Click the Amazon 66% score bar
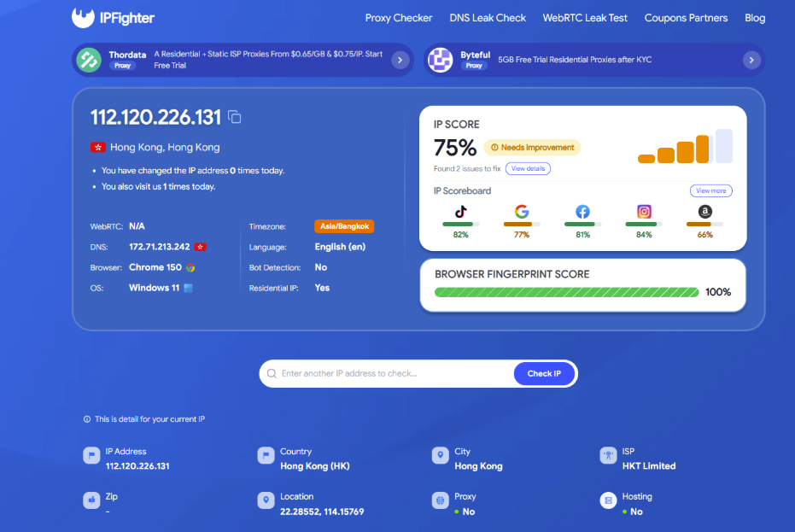The image size is (795, 532). pos(704,225)
